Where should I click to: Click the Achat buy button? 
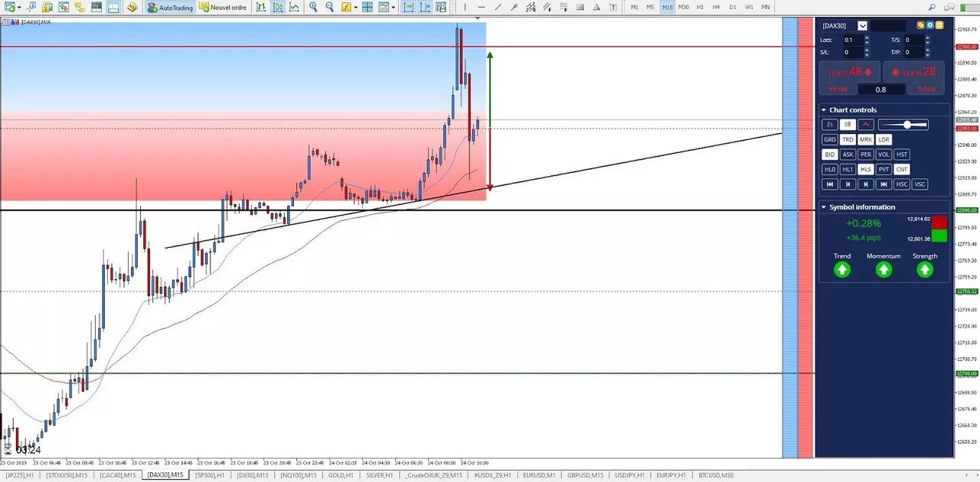[914, 78]
